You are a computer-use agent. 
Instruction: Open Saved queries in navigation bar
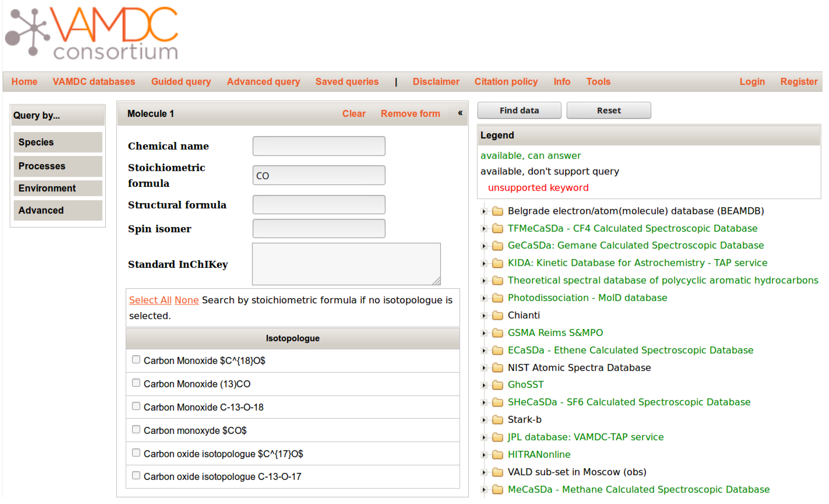click(347, 82)
